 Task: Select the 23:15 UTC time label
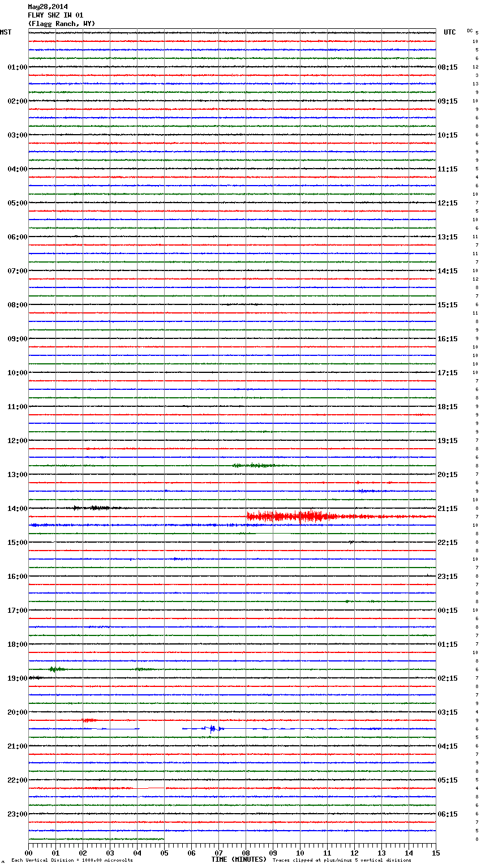(448, 577)
